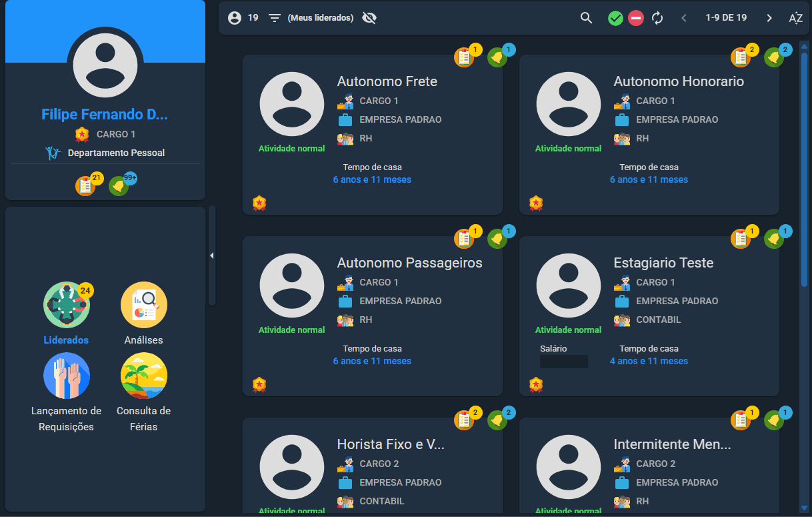Open Autonomo Passageiros requisitions clipboard badge
The image size is (812, 517).
(x=464, y=239)
